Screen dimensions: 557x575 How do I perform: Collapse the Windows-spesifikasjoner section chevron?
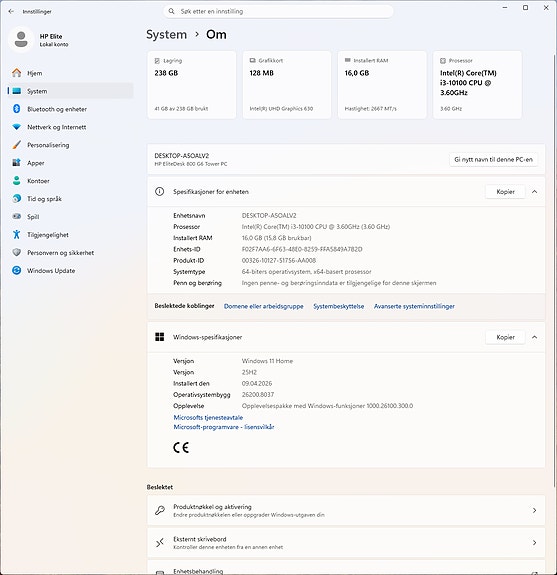[535, 337]
